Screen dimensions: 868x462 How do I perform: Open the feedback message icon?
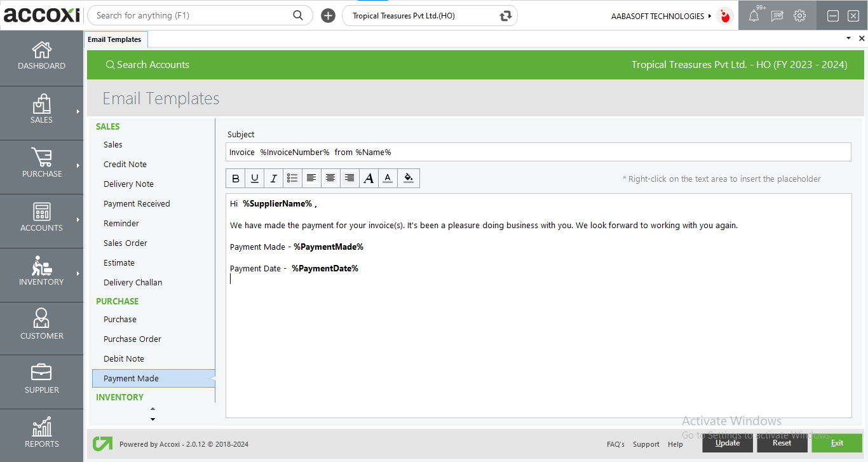click(776, 15)
